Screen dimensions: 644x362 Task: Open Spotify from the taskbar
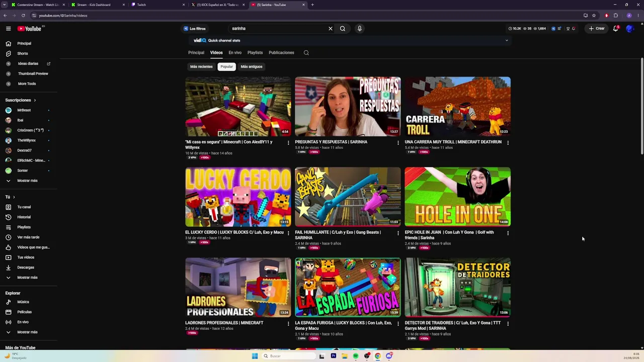coord(356,356)
